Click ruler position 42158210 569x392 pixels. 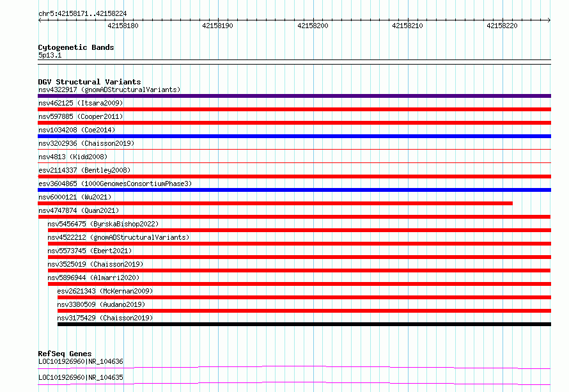[x=407, y=26]
